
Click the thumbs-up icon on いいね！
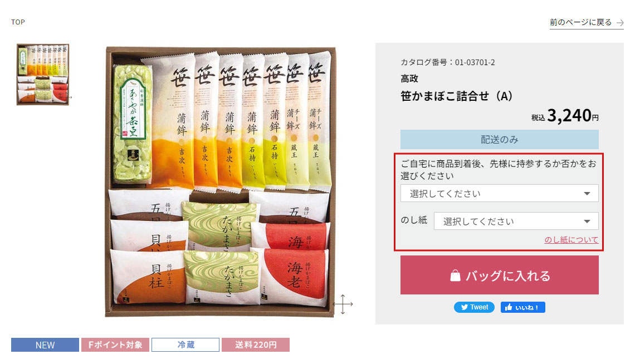[x=509, y=307]
